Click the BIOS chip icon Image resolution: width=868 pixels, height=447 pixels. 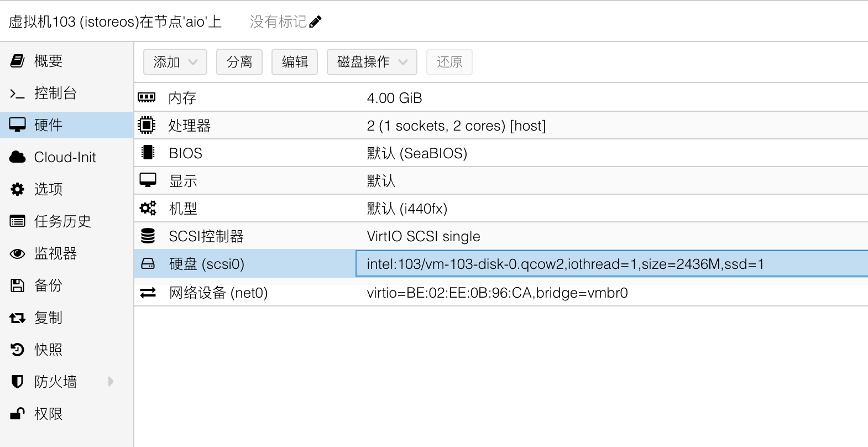point(148,153)
